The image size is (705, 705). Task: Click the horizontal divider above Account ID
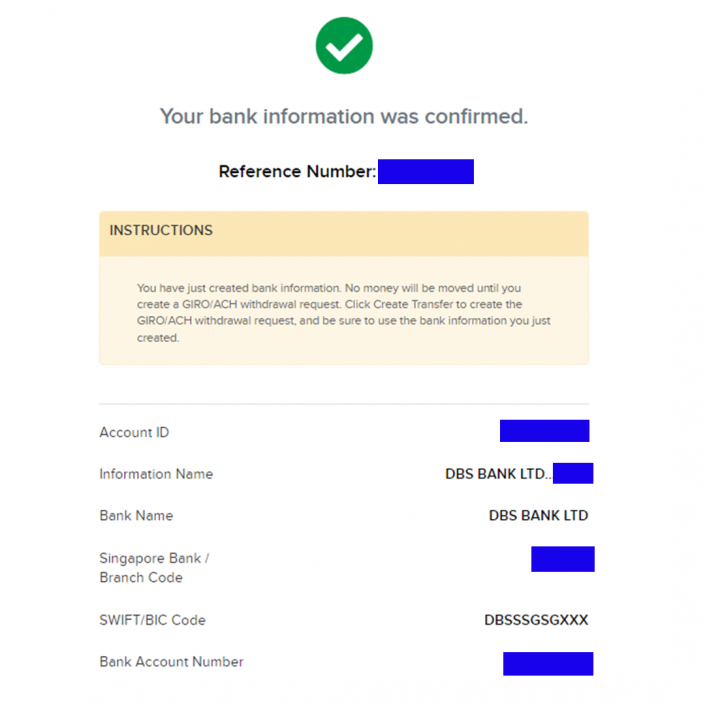click(344, 404)
